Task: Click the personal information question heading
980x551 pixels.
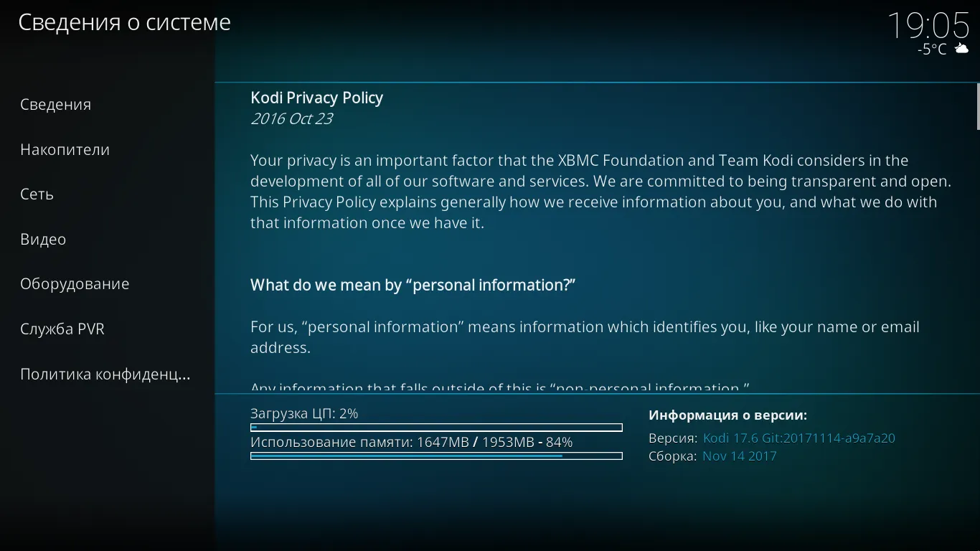Action: point(413,286)
